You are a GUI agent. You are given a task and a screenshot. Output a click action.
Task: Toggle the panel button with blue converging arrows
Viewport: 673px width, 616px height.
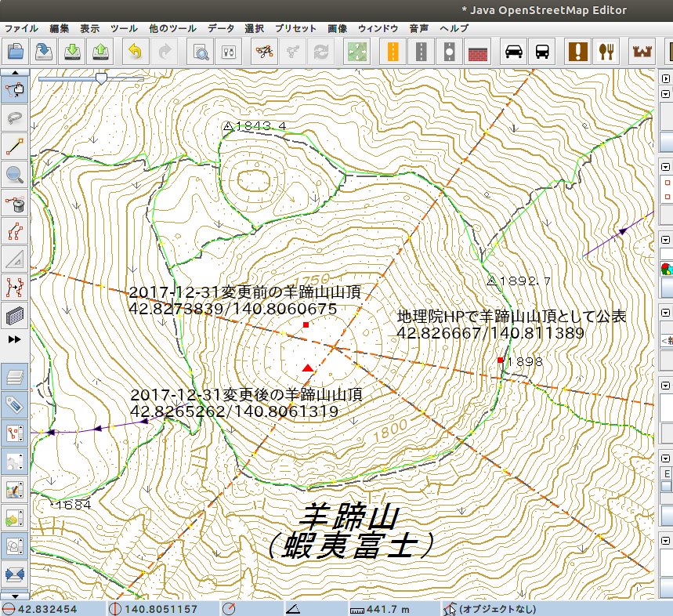click(x=15, y=575)
